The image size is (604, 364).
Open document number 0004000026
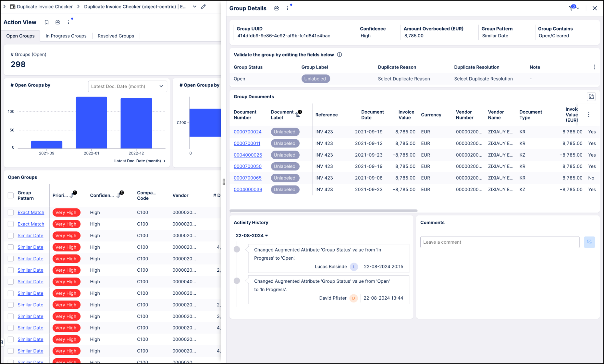tap(248, 155)
